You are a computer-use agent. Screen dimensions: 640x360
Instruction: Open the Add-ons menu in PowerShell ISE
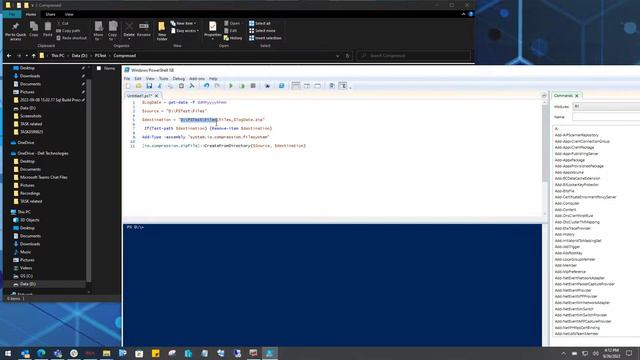tap(197, 78)
